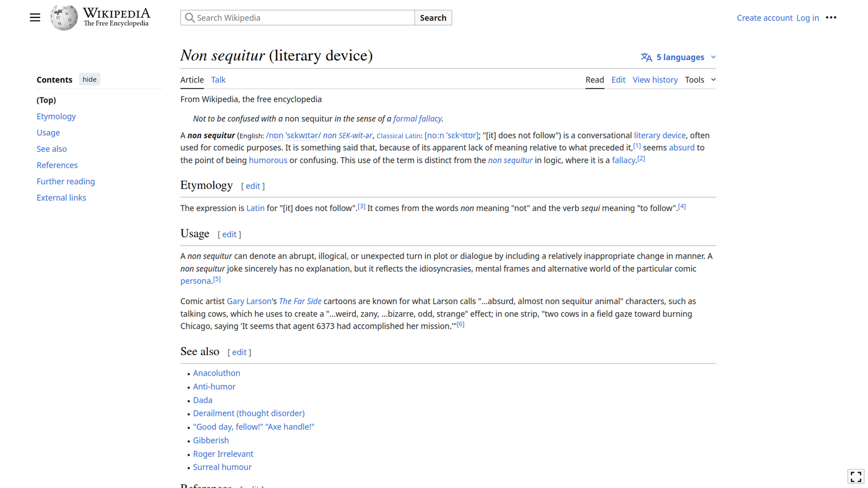The width and height of the screenshot is (868, 488).
Task: Edit the Etymology section
Action: [253, 186]
